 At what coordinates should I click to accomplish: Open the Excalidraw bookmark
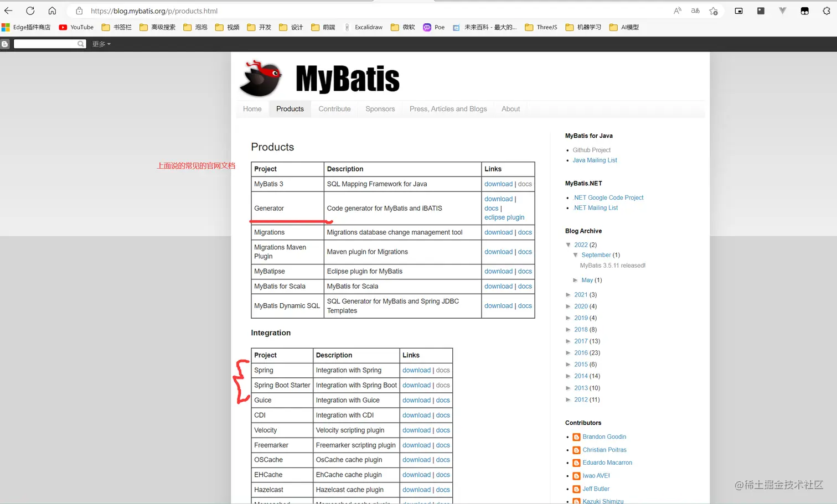click(x=363, y=27)
